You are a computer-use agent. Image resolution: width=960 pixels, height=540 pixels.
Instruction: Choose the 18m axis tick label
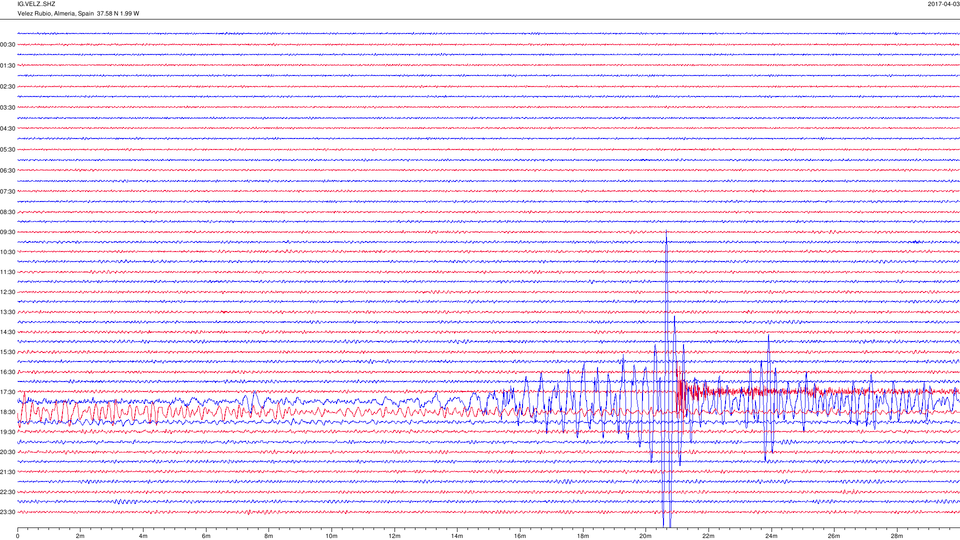pyautogui.click(x=582, y=536)
